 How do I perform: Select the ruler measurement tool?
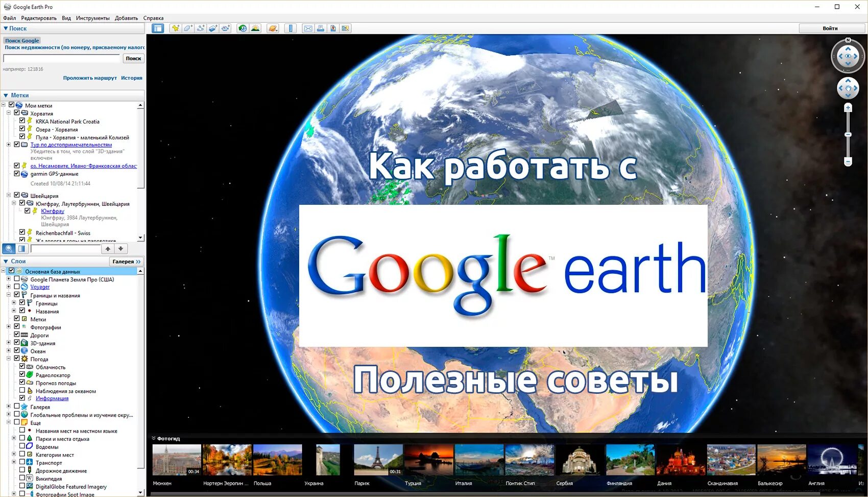click(x=291, y=29)
